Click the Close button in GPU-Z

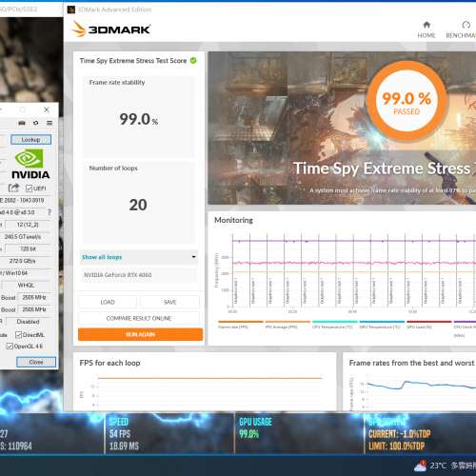click(36, 362)
